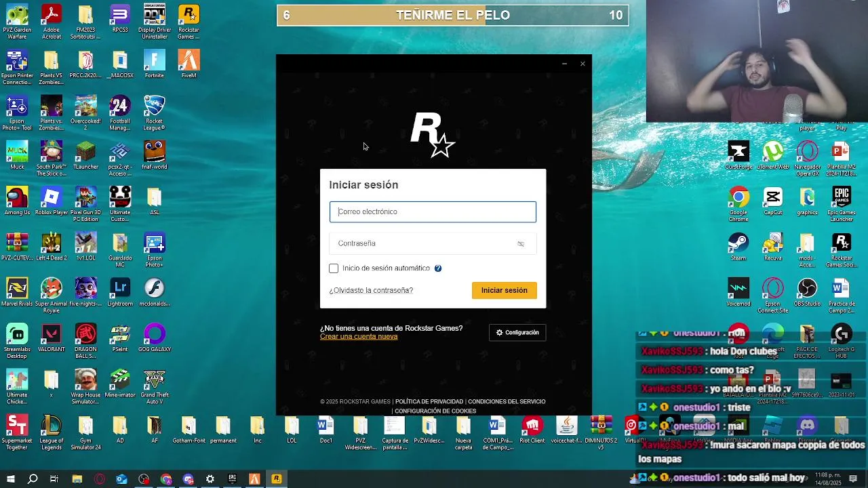Open POLÍTICA DE PRIVACIDAD footer link

coord(429,401)
